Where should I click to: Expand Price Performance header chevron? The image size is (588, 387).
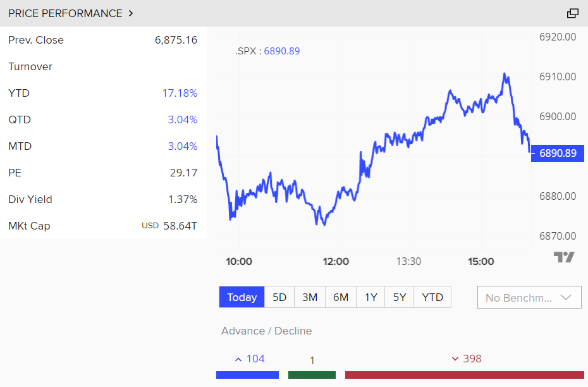coord(131,13)
